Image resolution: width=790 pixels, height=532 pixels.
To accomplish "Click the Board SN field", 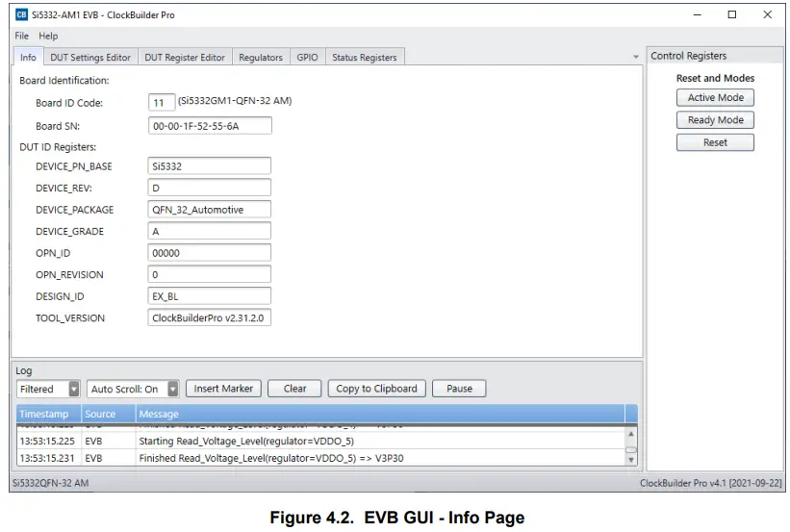I will point(210,126).
